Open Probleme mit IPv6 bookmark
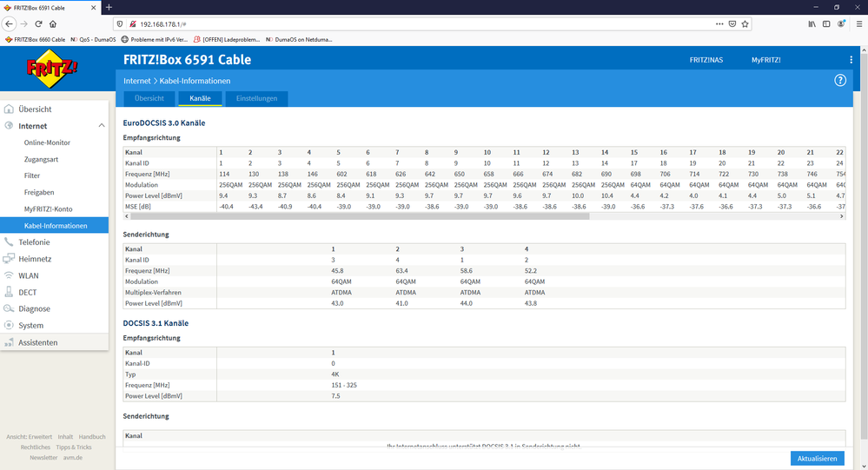 (155, 39)
